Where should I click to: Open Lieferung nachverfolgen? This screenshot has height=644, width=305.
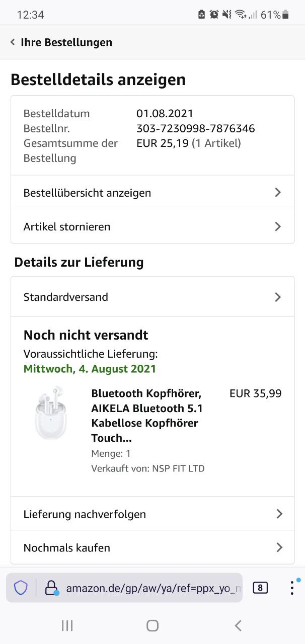(x=85, y=514)
